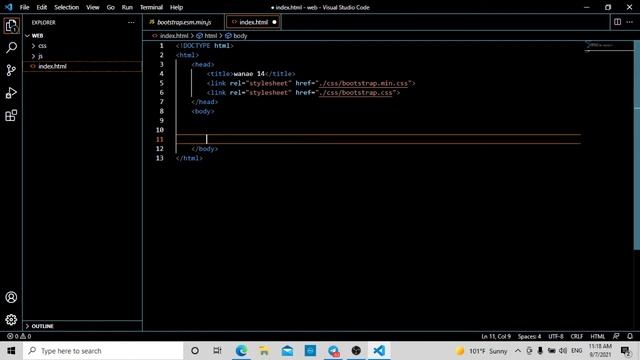
Task: Open the html breadcrumb dropdown
Action: click(207, 36)
